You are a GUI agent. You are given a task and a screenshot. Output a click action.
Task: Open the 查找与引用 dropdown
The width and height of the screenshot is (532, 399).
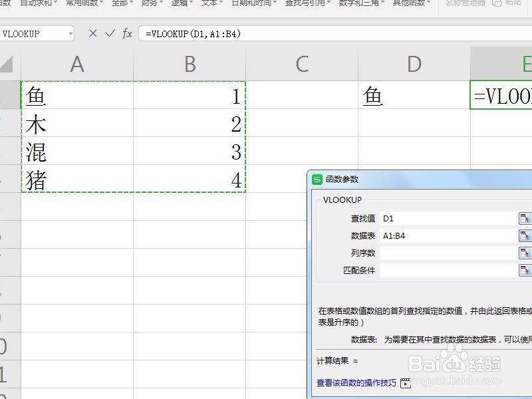306,3
